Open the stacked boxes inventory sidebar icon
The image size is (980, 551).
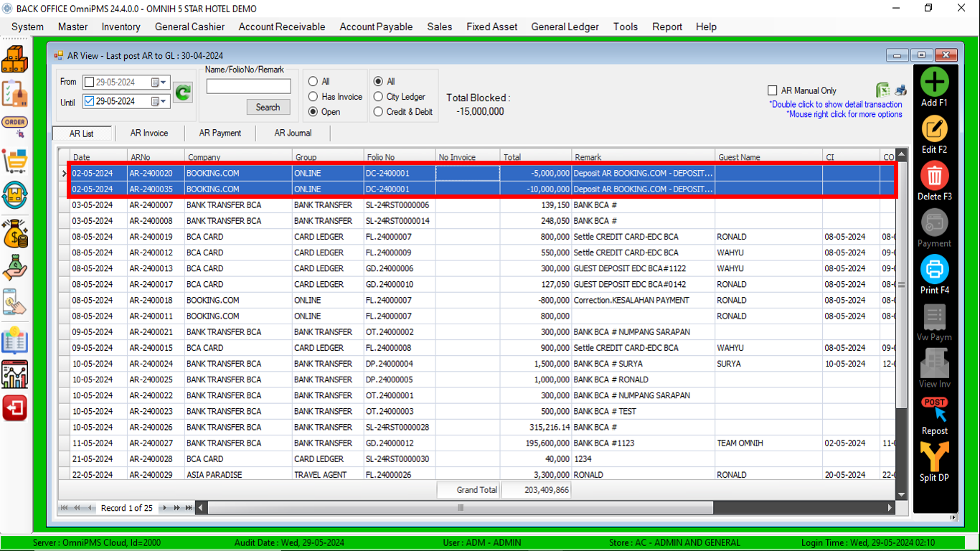click(x=14, y=59)
